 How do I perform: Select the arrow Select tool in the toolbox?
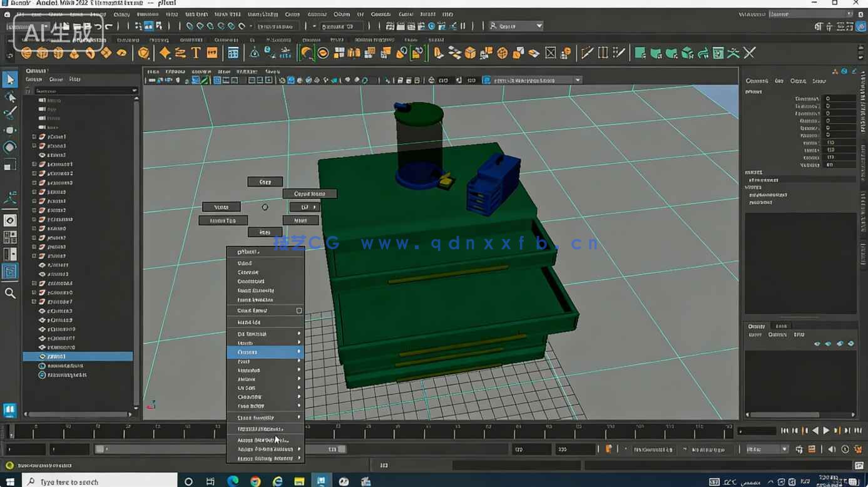coord(10,79)
